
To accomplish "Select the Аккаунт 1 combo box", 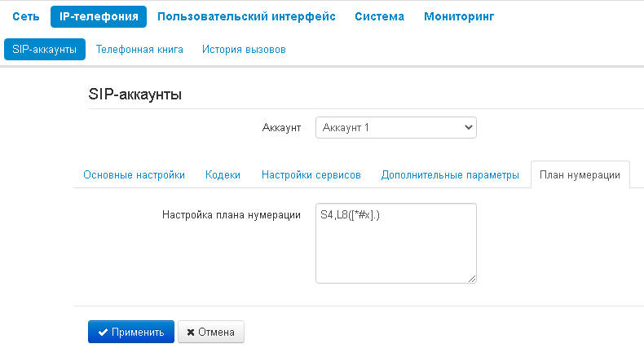I will tap(396, 128).
